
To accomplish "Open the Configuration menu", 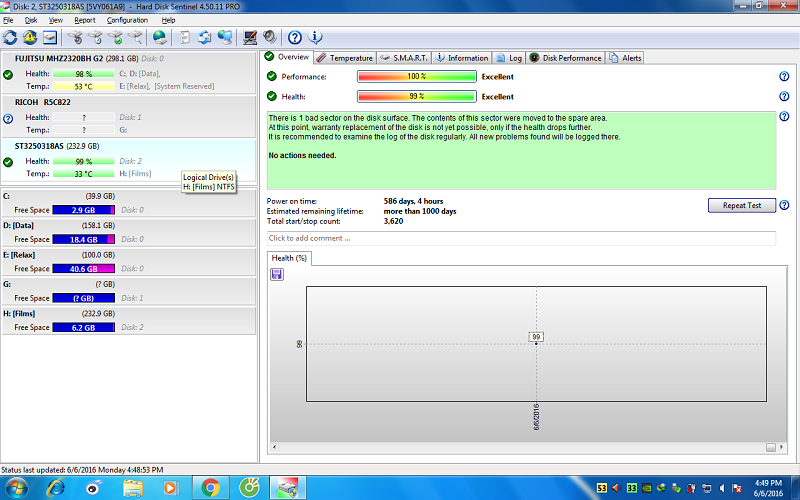I will pyautogui.click(x=127, y=20).
